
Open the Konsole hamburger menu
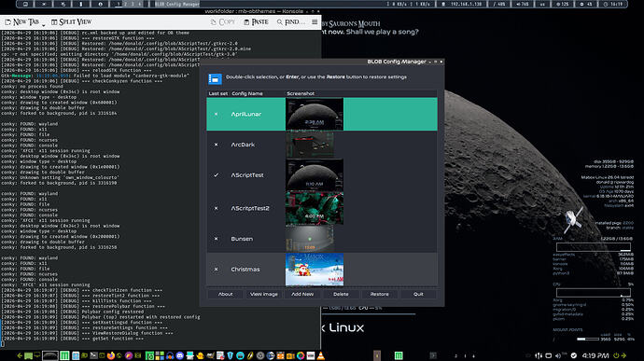coord(315,21)
